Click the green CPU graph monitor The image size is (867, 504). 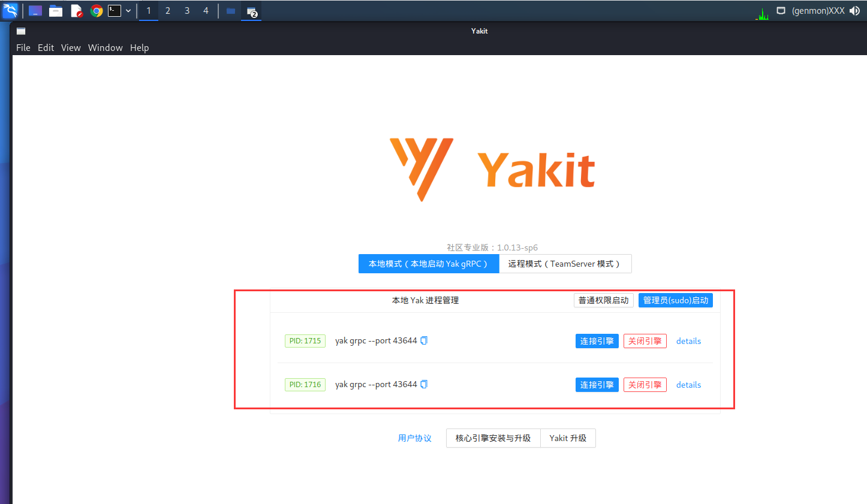pos(762,13)
